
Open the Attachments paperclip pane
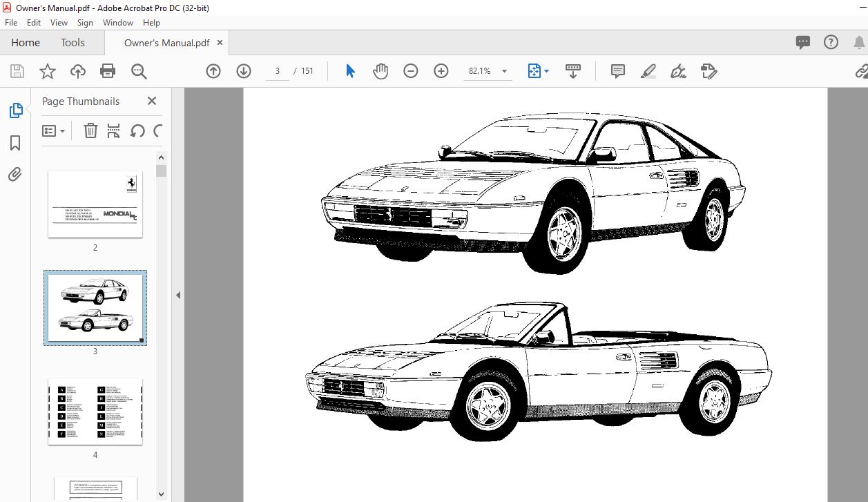pyautogui.click(x=15, y=174)
